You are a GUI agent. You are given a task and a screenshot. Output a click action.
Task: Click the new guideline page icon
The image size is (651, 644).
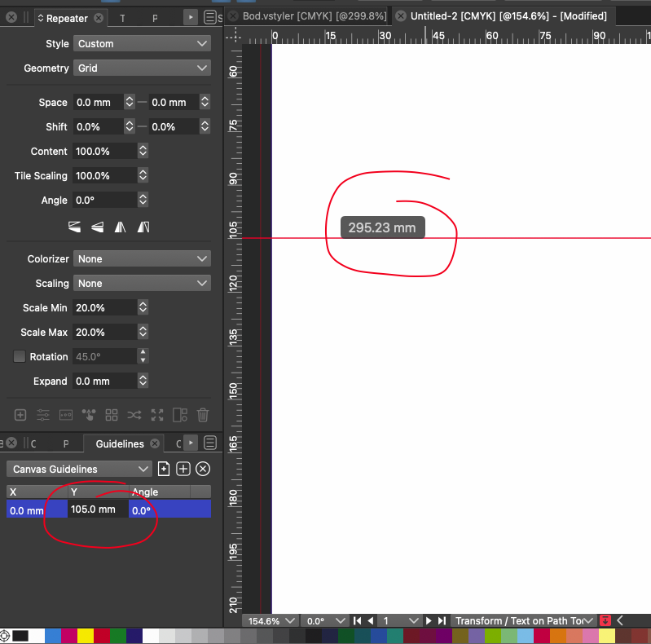[x=164, y=469]
